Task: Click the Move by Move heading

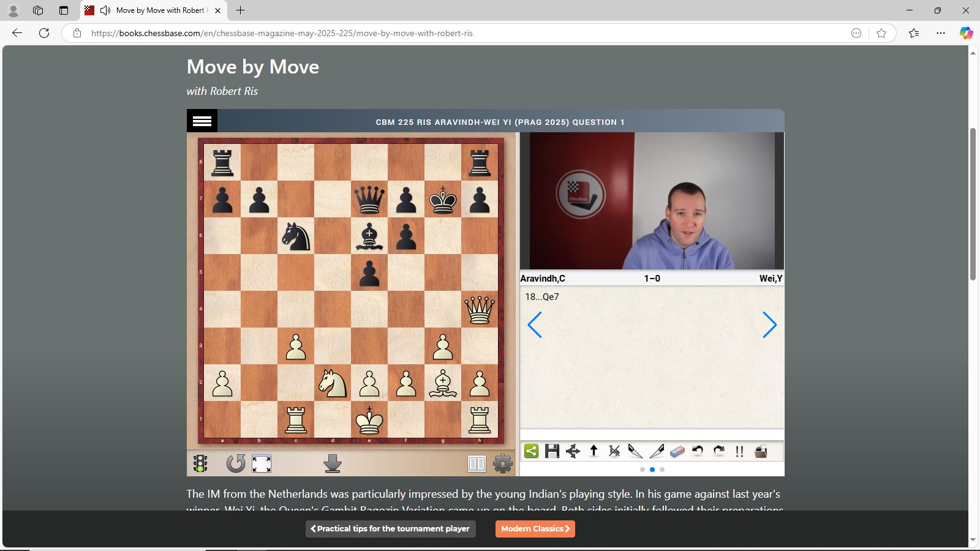Action: pyautogui.click(x=253, y=67)
